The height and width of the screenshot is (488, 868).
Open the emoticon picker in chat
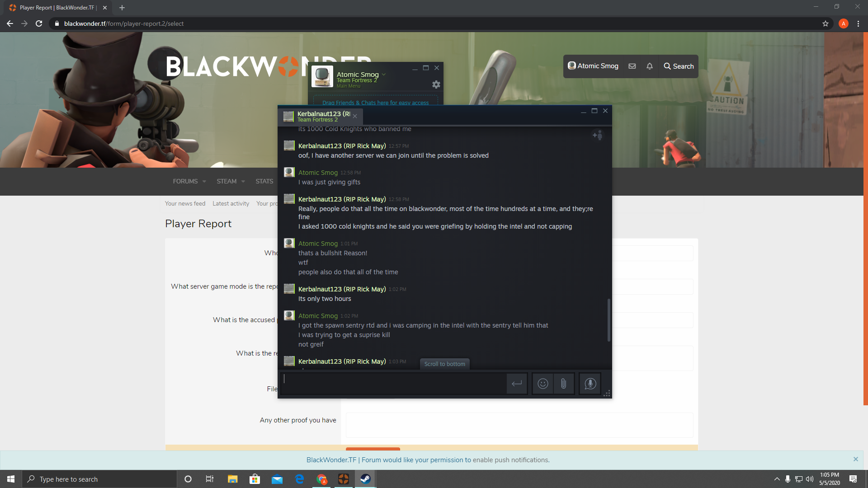[x=543, y=384]
